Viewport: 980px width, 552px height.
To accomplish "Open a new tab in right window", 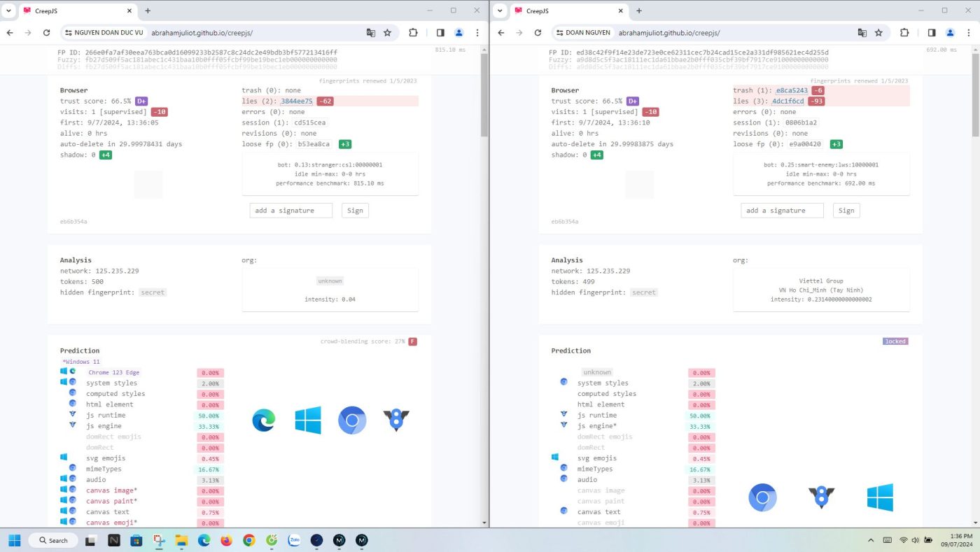I will pos(639,10).
